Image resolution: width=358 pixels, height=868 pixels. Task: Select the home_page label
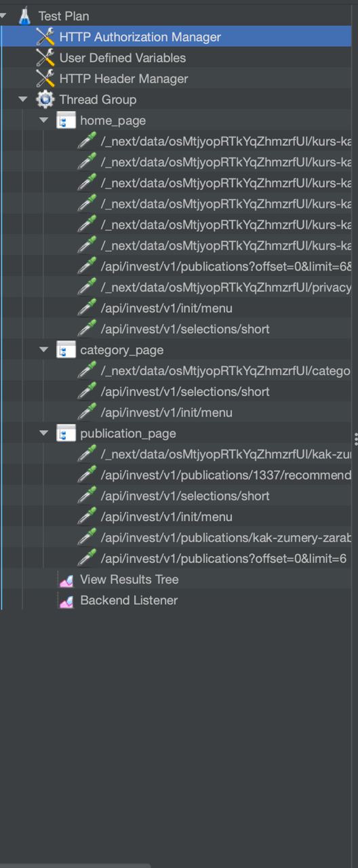point(113,121)
